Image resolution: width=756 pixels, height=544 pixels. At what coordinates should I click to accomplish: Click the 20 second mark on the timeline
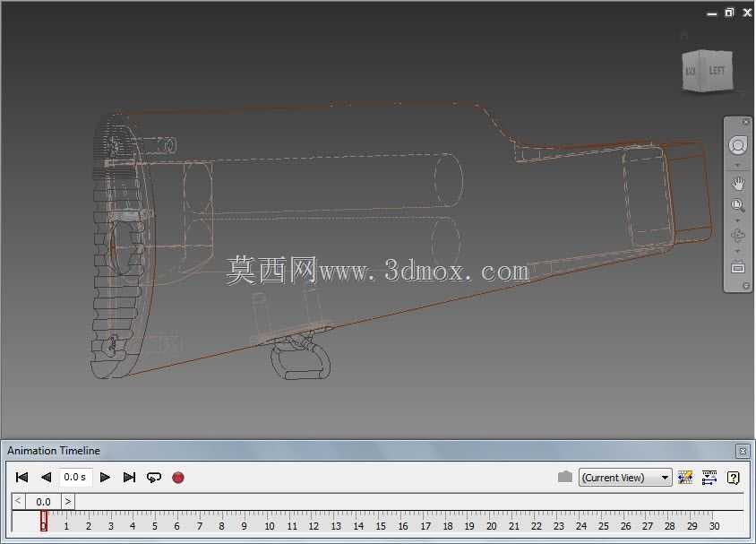[x=491, y=526]
